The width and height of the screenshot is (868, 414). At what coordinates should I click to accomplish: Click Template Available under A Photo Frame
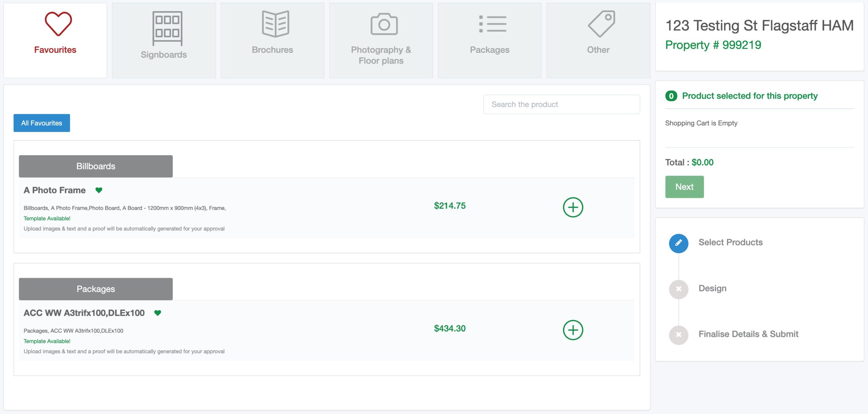point(47,219)
